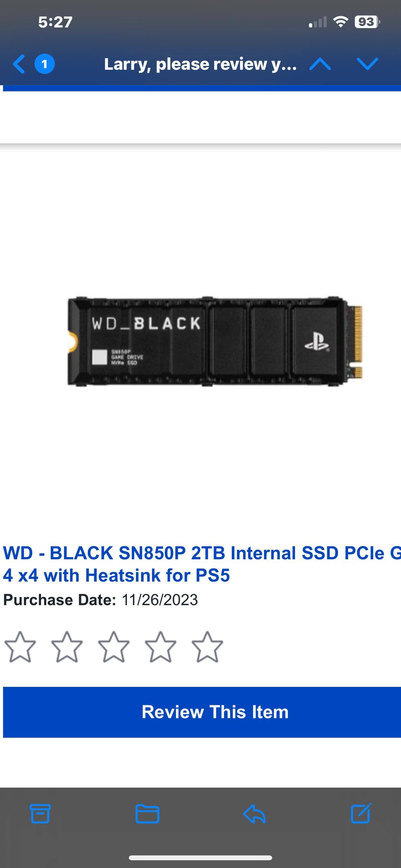Tap the back arrow to inbox

(x=19, y=64)
